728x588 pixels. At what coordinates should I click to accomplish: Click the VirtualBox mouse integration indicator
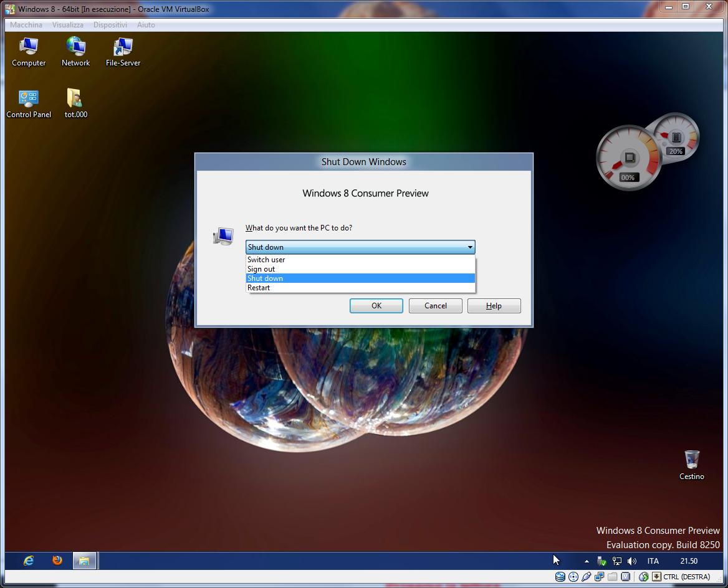coord(643,577)
